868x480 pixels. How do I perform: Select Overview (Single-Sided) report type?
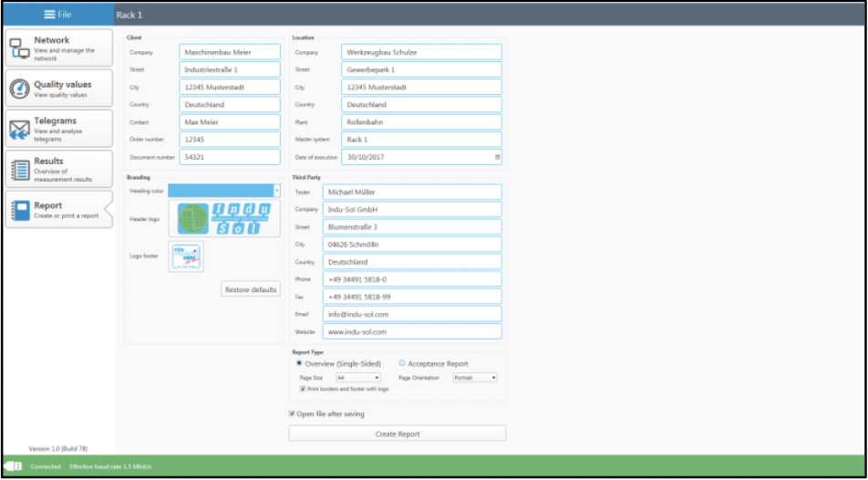click(299, 363)
